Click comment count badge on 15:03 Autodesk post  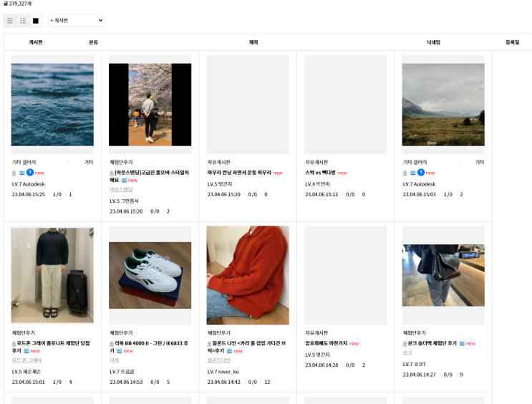click(x=421, y=173)
